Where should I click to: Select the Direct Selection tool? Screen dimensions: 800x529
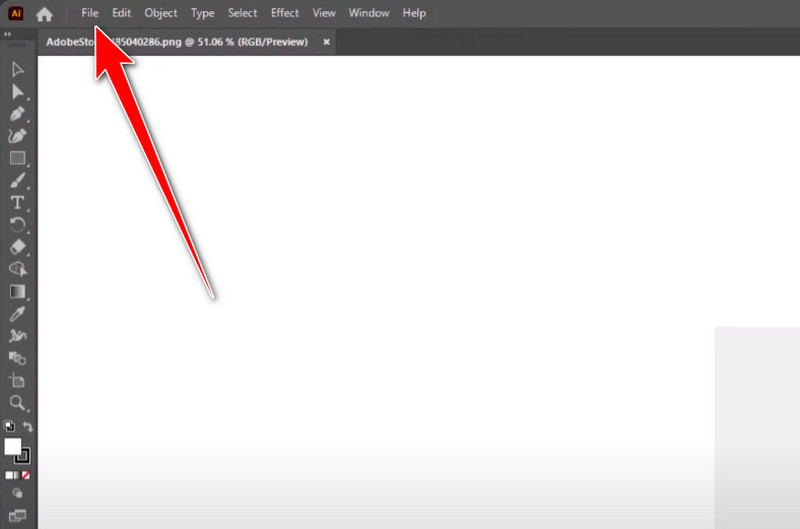pyautogui.click(x=17, y=91)
